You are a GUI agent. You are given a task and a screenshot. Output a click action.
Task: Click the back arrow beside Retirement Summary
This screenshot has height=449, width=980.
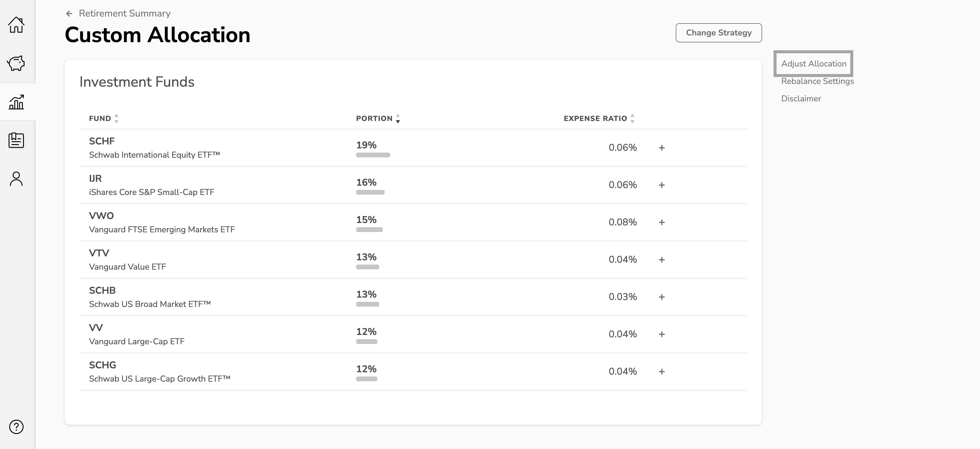[69, 14]
